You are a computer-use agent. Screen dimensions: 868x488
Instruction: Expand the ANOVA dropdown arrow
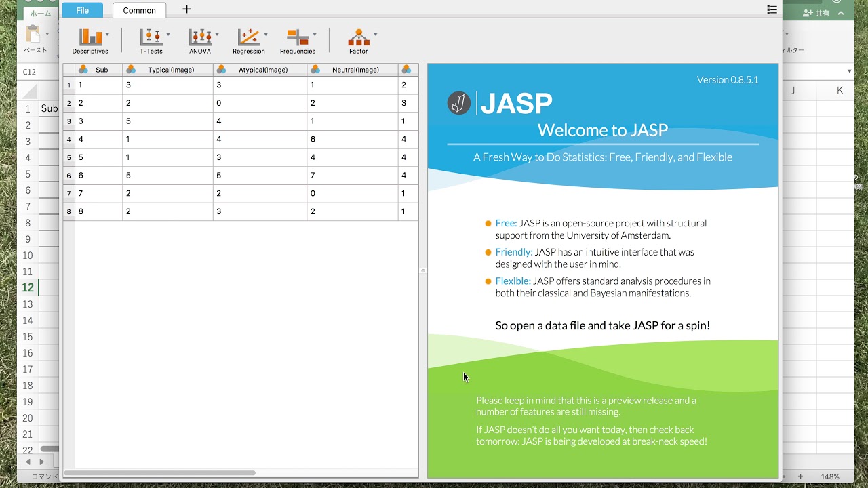click(x=217, y=34)
